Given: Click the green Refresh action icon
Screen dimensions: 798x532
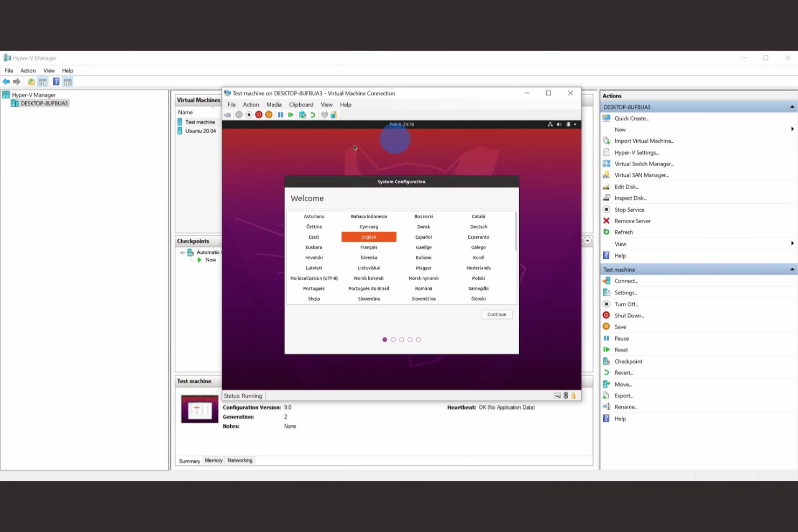Looking at the screenshot, I should point(606,232).
